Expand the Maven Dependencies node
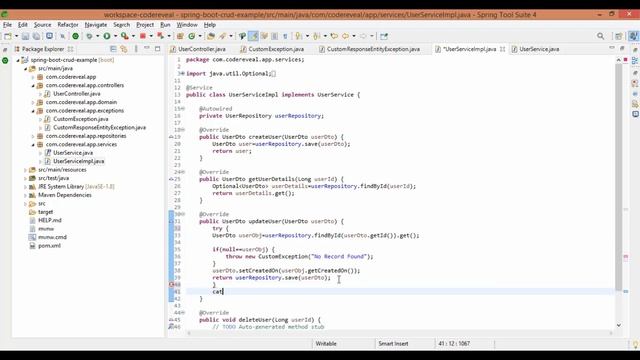The image size is (640, 360). coord(25,196)
